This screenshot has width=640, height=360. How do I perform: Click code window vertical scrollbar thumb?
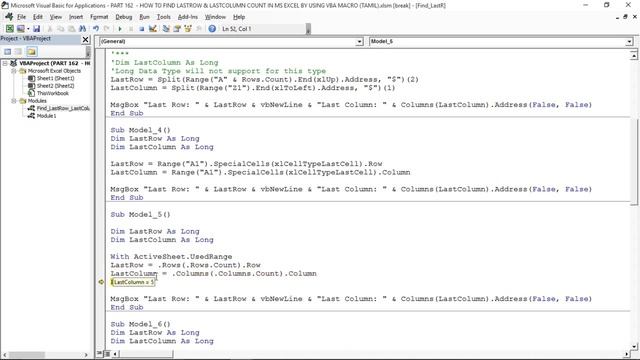633,162
